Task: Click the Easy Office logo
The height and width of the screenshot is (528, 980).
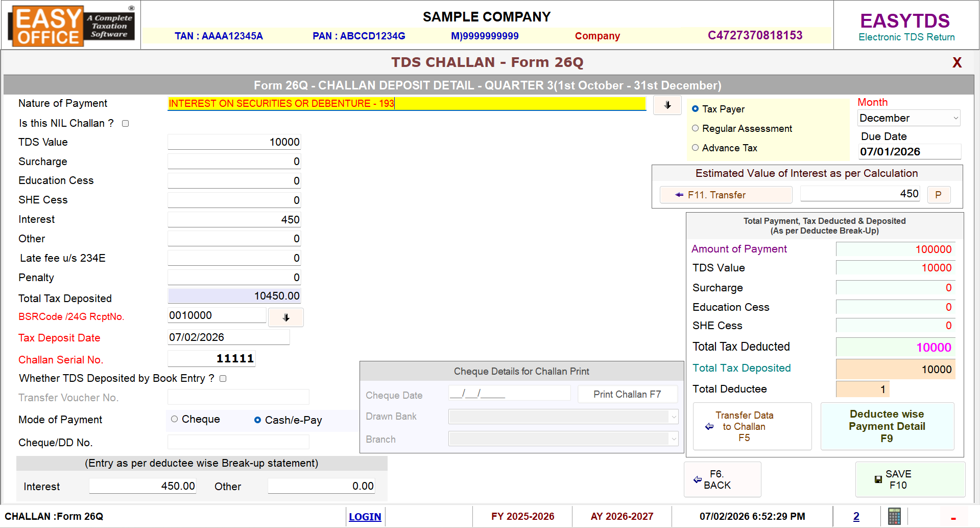Action: 71,26
